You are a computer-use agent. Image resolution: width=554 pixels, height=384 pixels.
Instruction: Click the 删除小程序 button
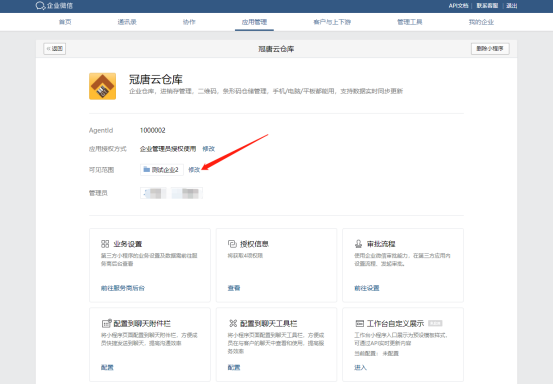point(490,48)
